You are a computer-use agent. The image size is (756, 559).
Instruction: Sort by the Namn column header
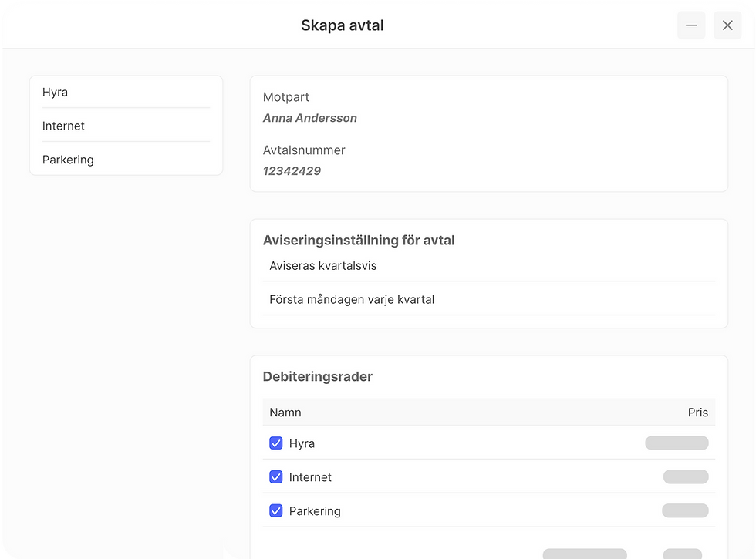point(285,413)
